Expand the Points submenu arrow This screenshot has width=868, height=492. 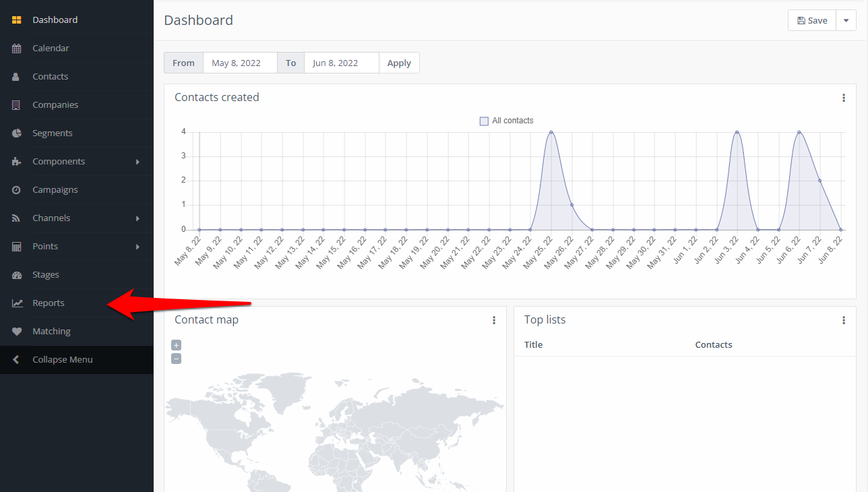click(137, 247)
